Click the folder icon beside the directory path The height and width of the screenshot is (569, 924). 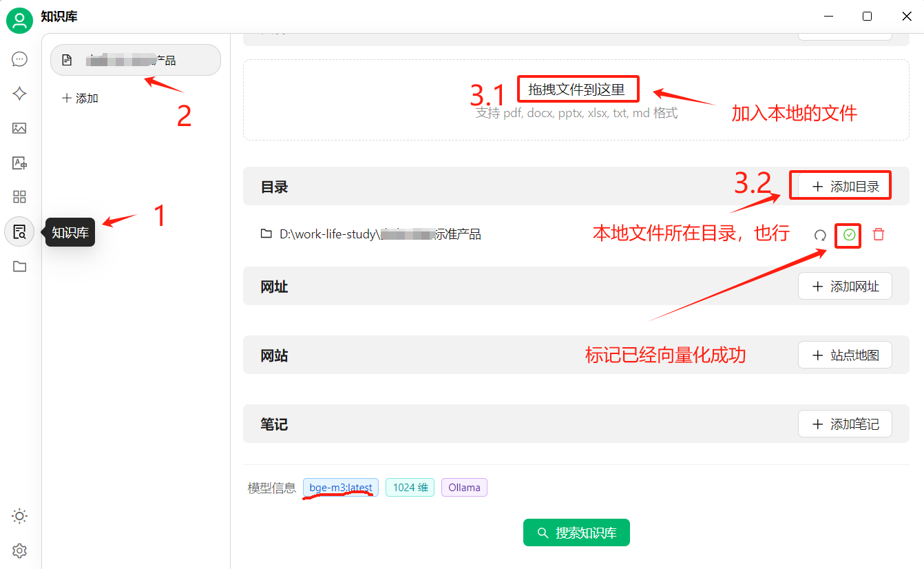point(266,234)
